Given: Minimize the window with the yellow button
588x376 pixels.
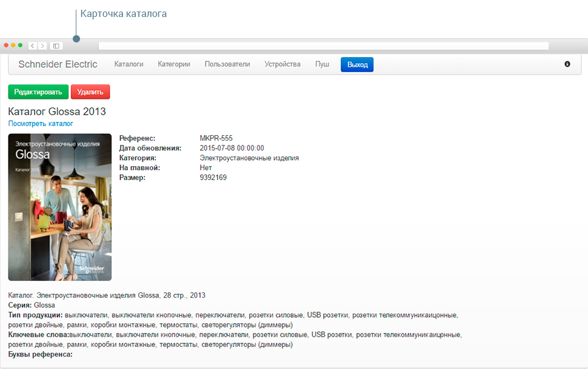Looking at the screenshot, I should pyautogui.click(x=13, y=45).
